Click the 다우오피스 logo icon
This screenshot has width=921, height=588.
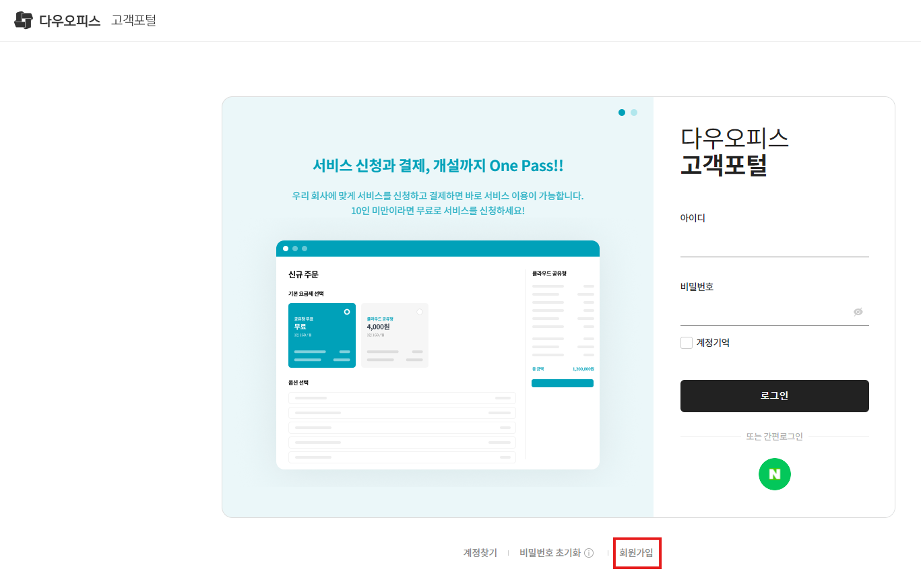24,20
